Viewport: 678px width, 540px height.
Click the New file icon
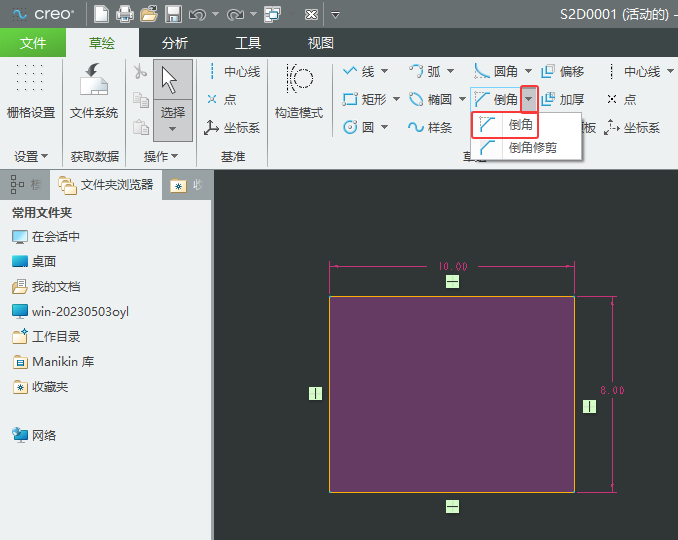click(x=101, y=14)
